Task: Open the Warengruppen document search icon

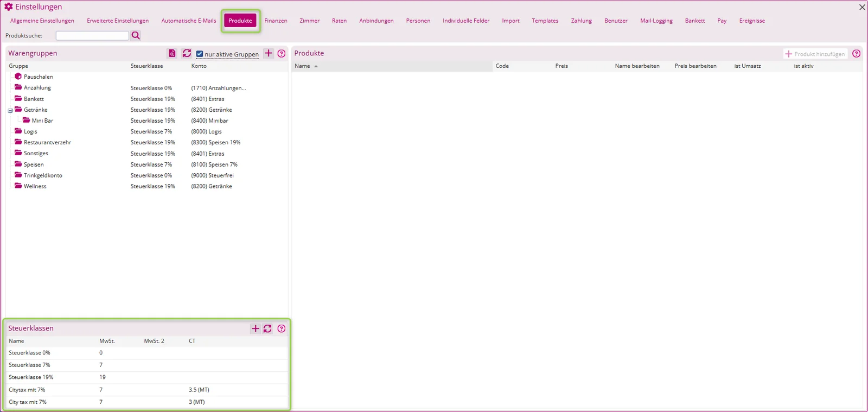Action: (172, 53)
